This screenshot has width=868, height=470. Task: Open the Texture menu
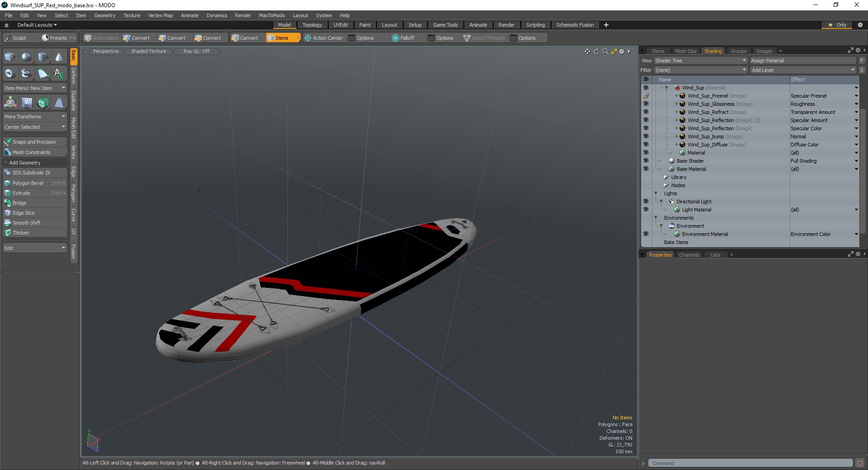(132, 15)
